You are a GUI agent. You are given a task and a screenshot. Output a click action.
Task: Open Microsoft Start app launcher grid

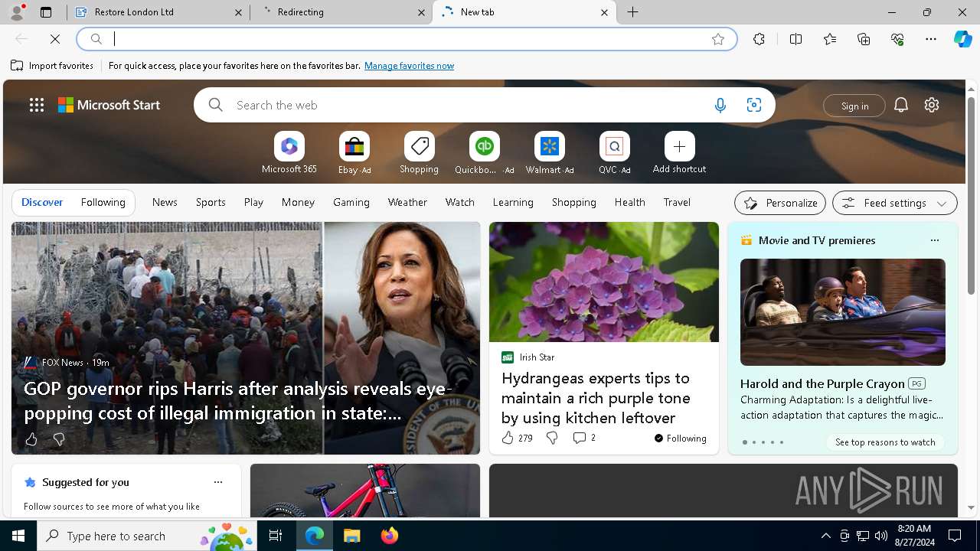[x=37, y=105]
